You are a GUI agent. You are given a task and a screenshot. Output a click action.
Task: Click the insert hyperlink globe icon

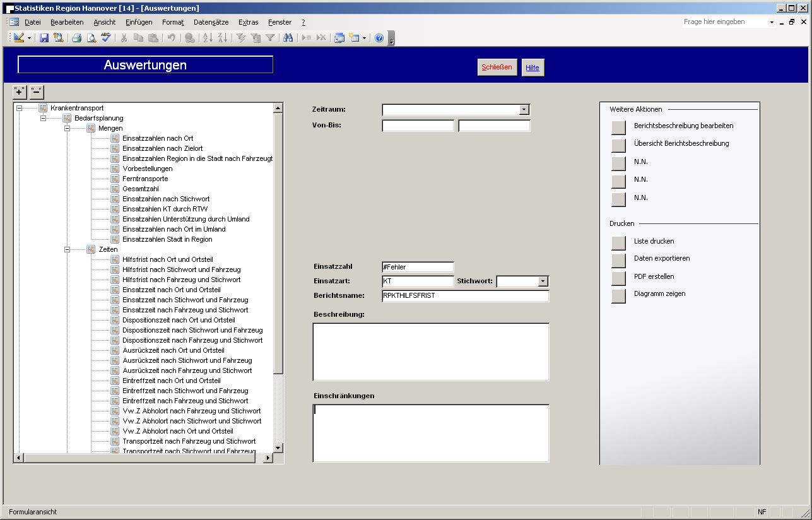point(189,38)
